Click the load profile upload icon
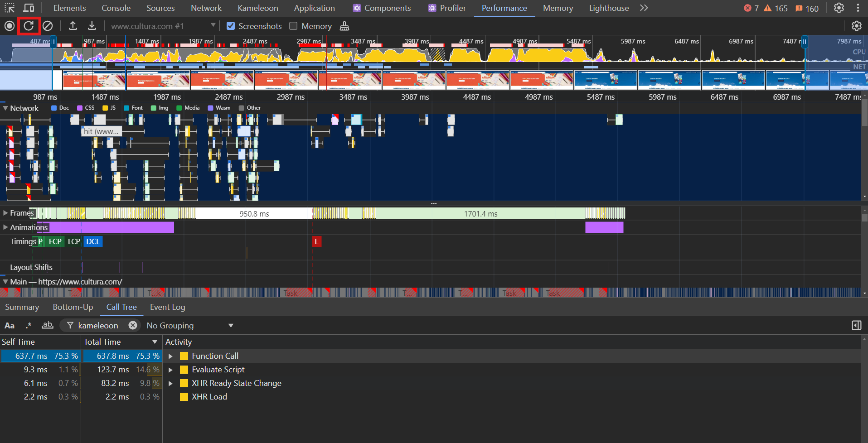The image size is (868, 443). [73, 26]
